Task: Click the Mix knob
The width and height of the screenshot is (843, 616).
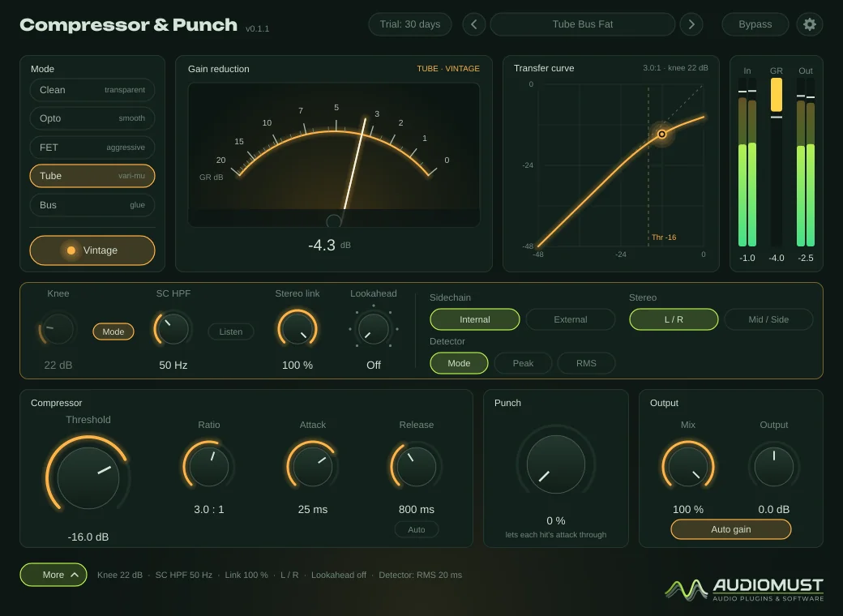Action: coord(687,466)
